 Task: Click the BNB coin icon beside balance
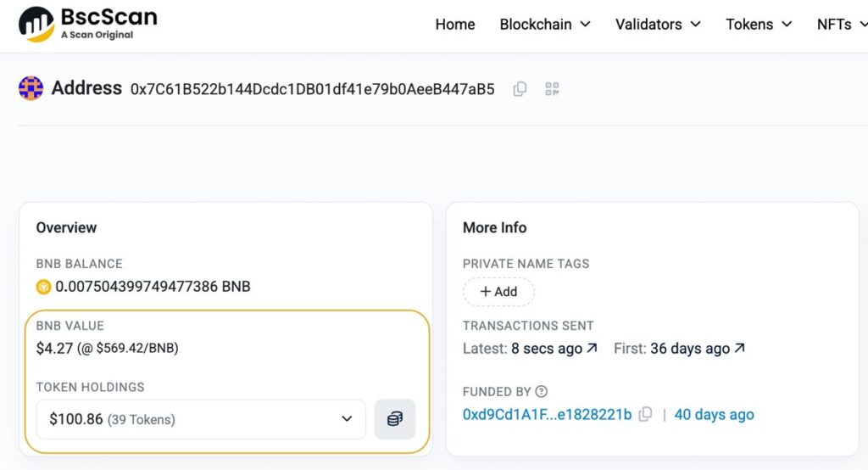click(x=43, y=287)
